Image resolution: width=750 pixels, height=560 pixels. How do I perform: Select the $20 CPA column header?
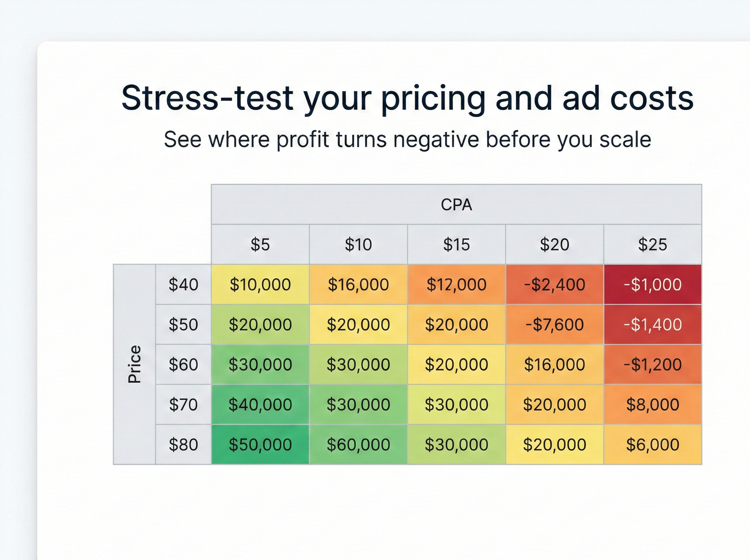coord(554,244)
